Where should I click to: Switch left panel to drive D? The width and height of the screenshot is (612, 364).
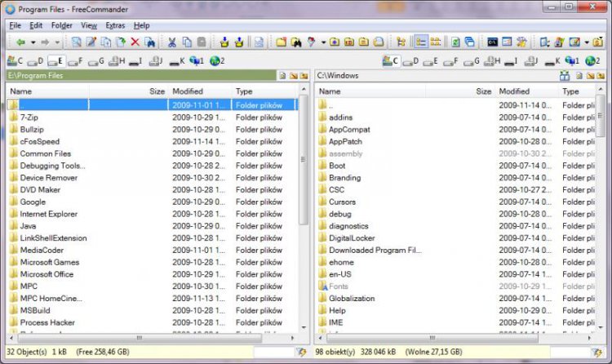(x=36, y=61)
